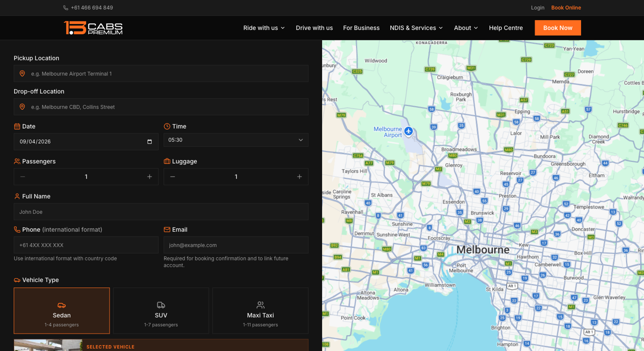This screenshot has height=351, width=644.
Task: Select the SUV vehicle type
Action: click(161, 311)
